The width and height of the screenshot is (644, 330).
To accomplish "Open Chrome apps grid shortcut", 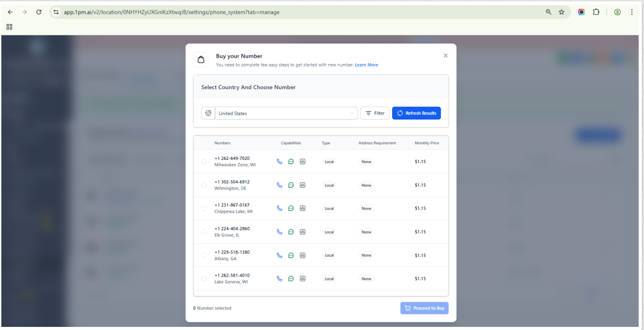I will click(x=9, y=27).
